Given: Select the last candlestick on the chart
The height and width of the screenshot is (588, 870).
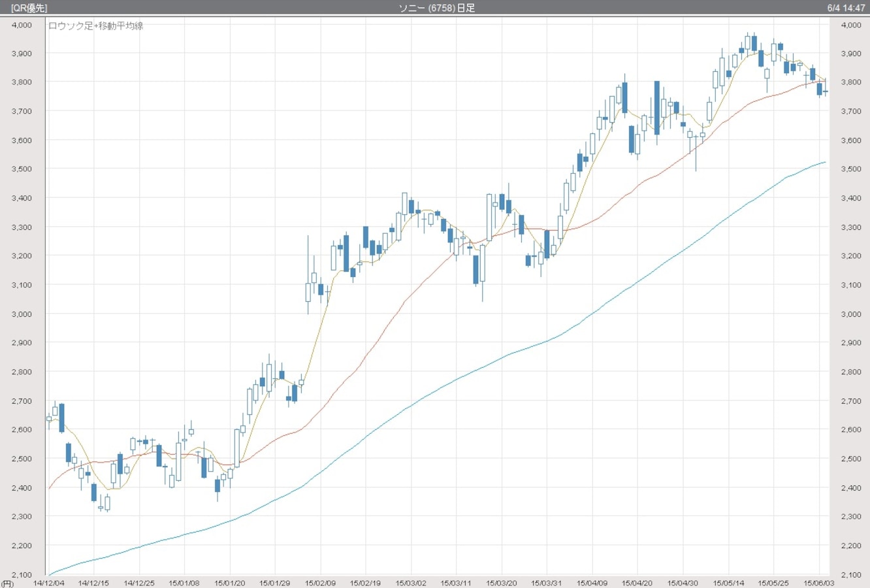Looking at the screenshot, I should point(826,91).
